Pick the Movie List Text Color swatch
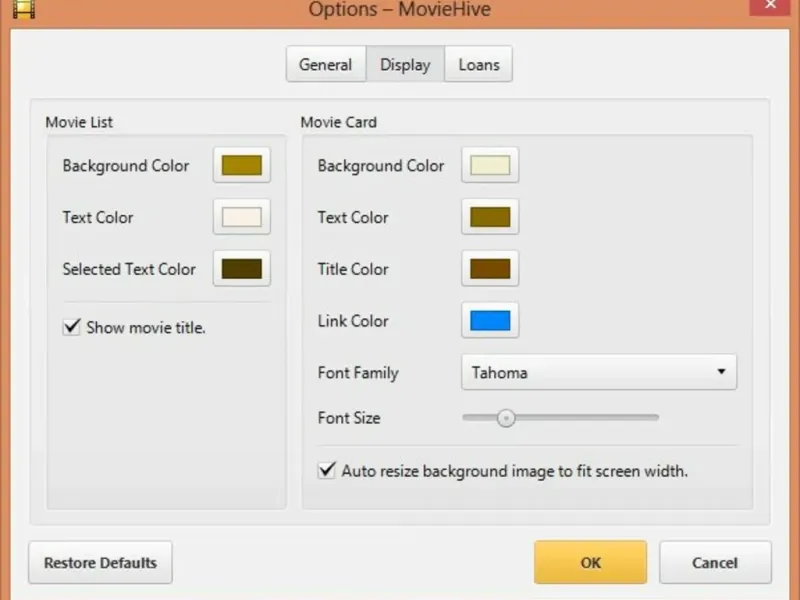The image size is (800, 600). pyautogui.click(x=242, y=217)
